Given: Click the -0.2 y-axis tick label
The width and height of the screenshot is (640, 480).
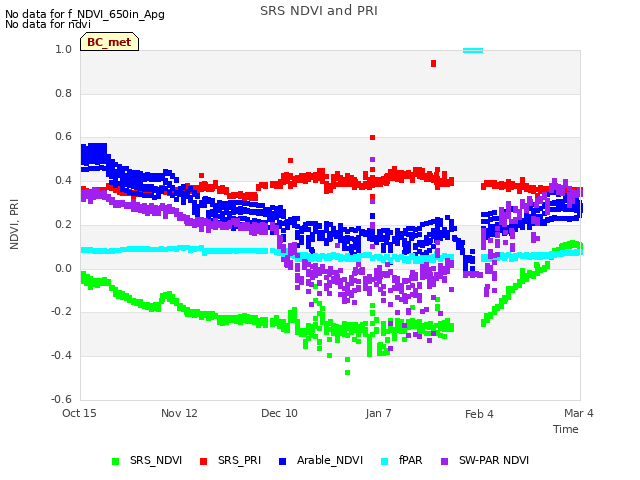Looking at the screenshot, I should coord(61,311).
